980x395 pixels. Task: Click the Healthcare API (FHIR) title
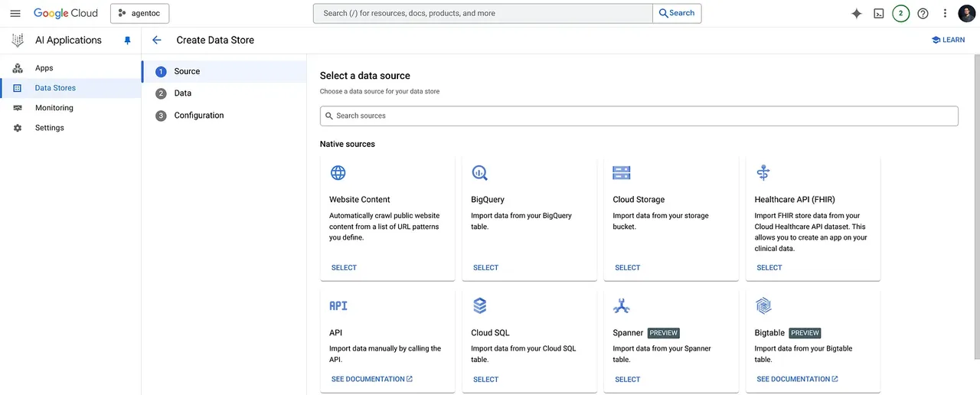tap(795, 200)
